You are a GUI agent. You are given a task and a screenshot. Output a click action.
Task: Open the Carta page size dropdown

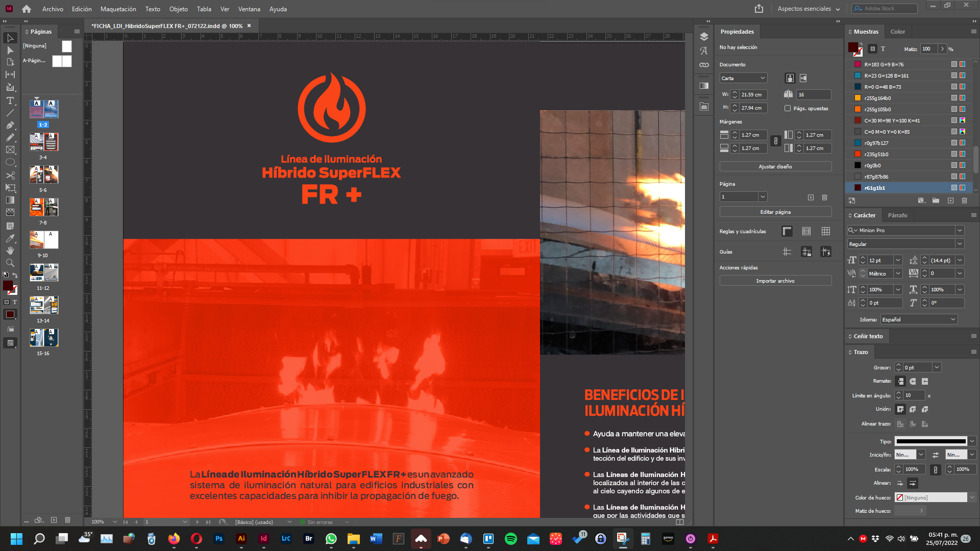pos(743,78)
